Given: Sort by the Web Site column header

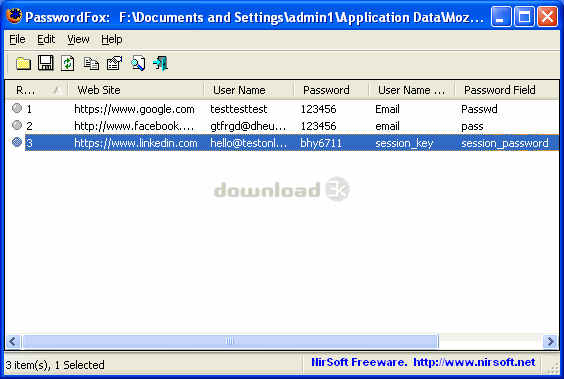Looking at the screenshot, I should point(136,90).
